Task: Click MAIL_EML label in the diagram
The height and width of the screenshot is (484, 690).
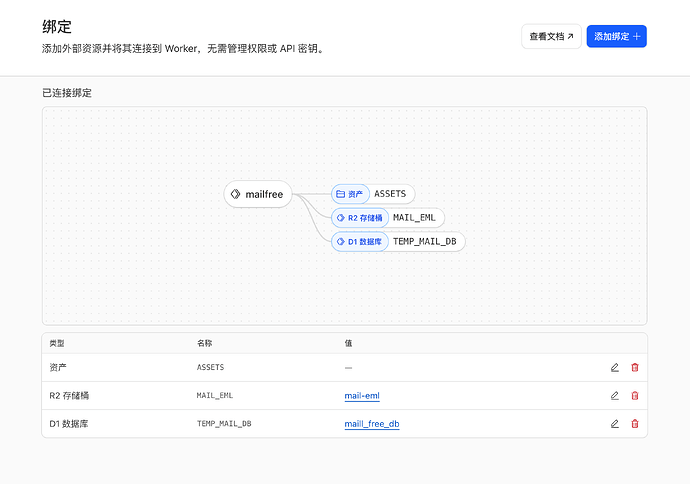Action: (x=414, y=218)
